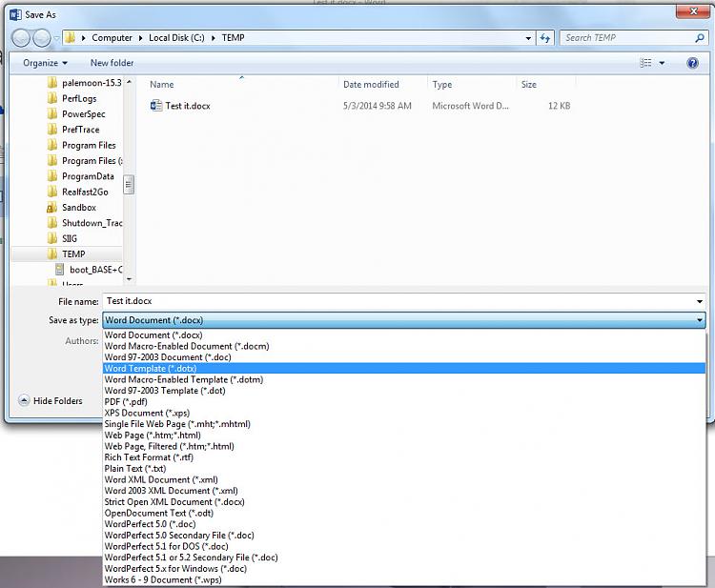Click Computer in the address breadcrumb
Screen dimensions: 715x588
pyautogui.click(x=112, y=38)
